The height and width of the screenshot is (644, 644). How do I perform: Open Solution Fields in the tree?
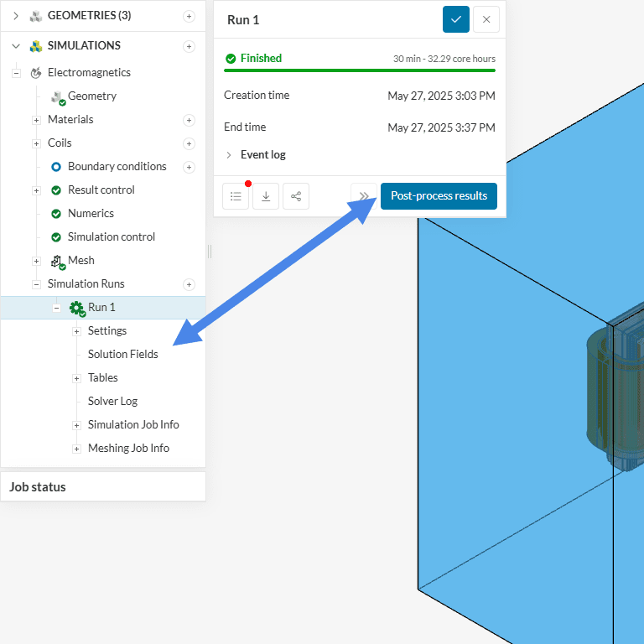point(122,354)
